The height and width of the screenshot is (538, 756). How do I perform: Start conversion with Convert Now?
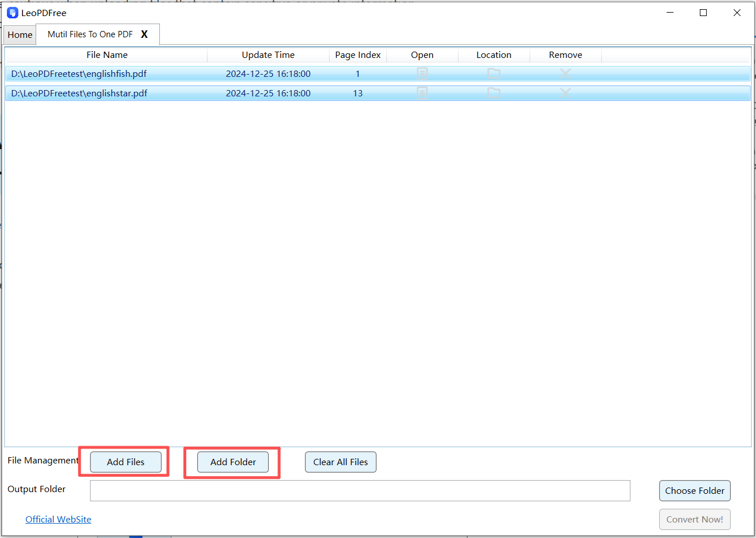point(695,519)
